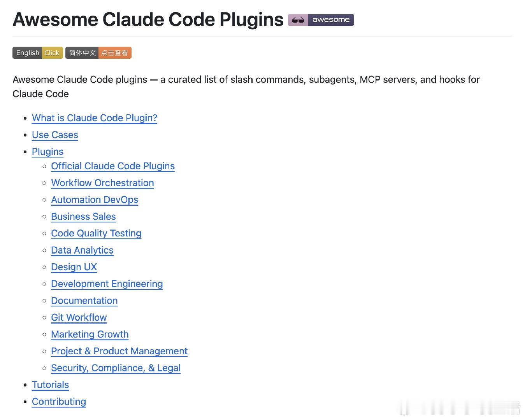Click the awesome sunglasses badge icon
Viewport: 525px width, 420px height.
[321, 20]
